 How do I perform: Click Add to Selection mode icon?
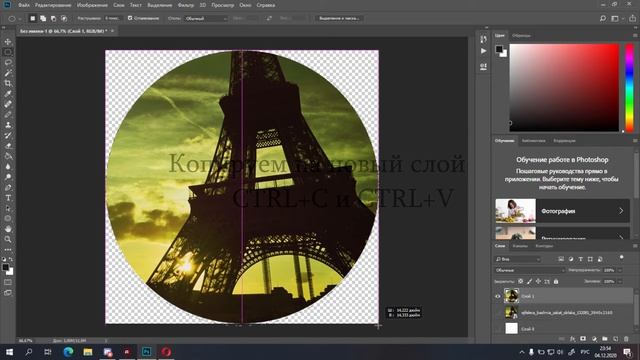pos(43,18)
